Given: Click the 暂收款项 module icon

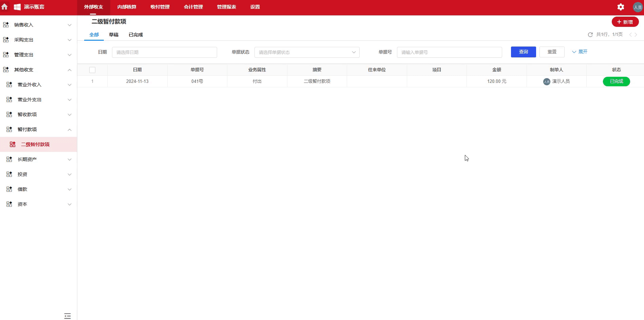Looking at the screenshot, I should [x=9, y=114].
